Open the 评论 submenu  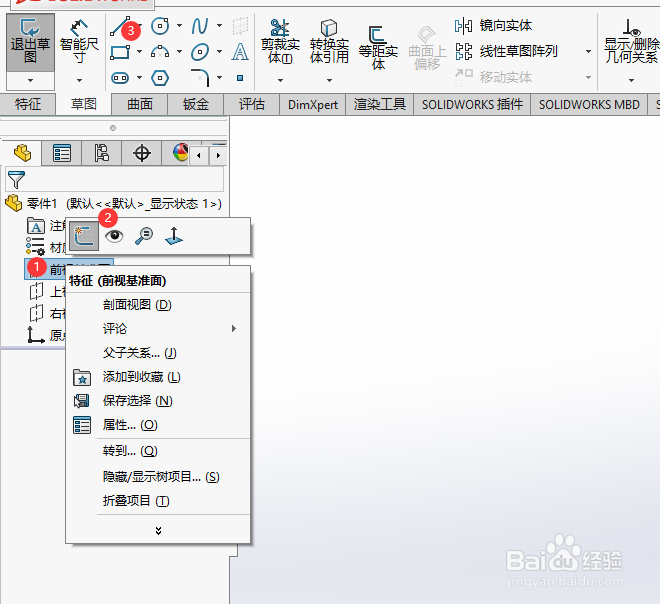pos(158,328)
